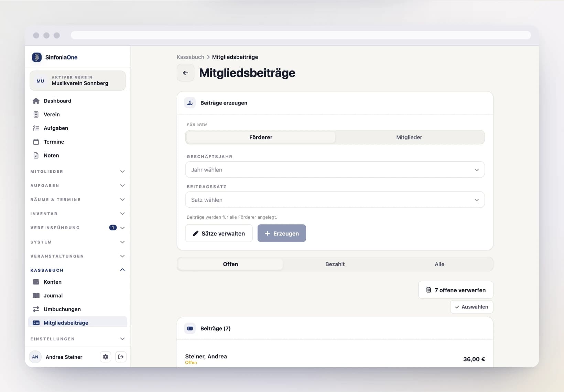Open Verein in the sidebar

click(x=77, y=115)
